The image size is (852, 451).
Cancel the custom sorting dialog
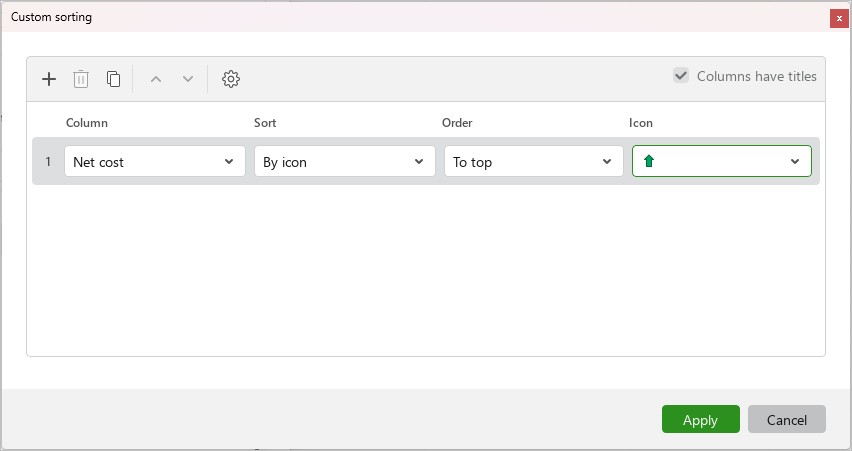pos(786,419)
